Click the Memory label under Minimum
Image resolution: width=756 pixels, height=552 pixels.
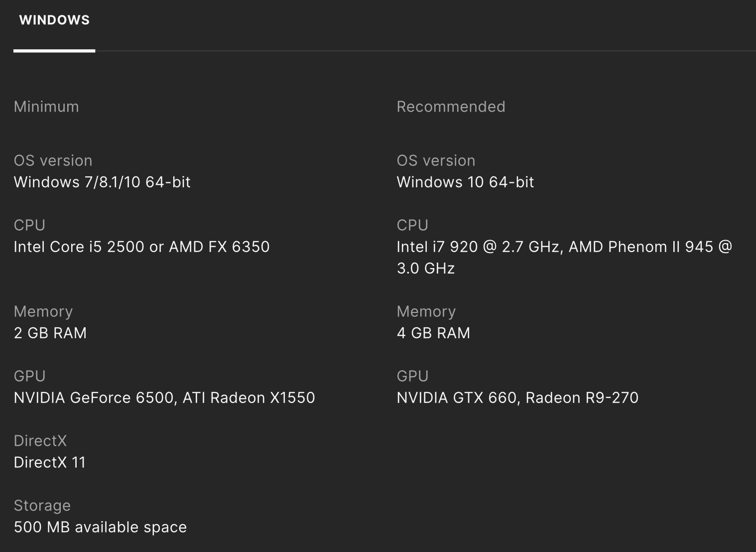click(43, 312)
